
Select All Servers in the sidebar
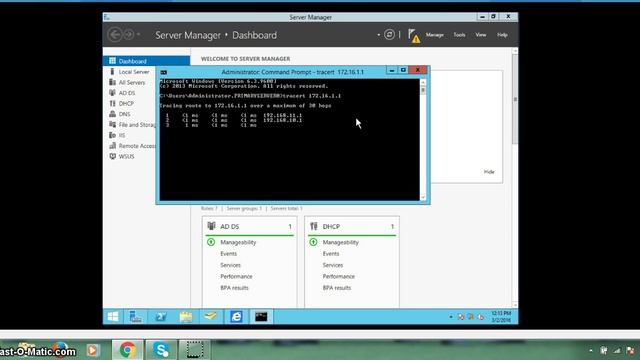pyautogui.click(x=131, y=82)
